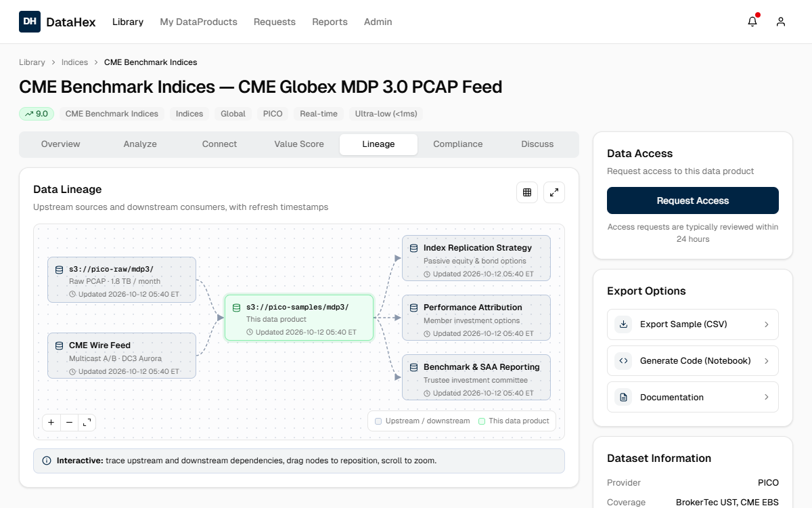Click clock icon on Performance Attribution node
This screenshot has width=812, height=508.
[x=427, y=333]
